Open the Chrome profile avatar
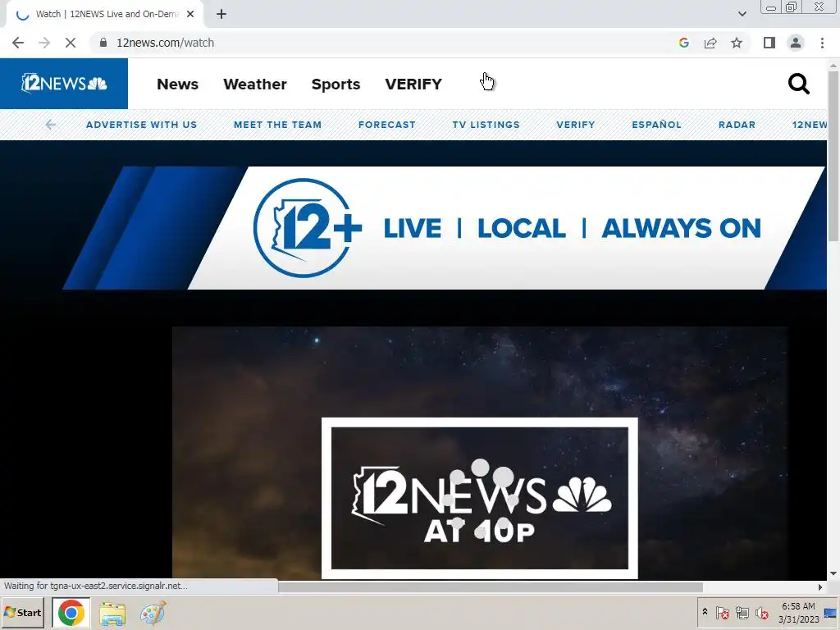Image resolution: width=840 pixels, height=630 pixels. pos(796,43)
